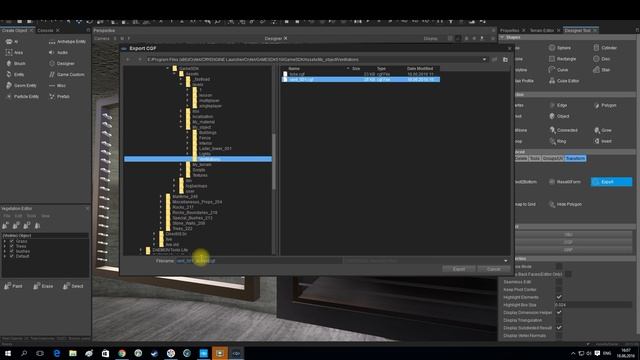Select Game Custom object type
Viewport: 640px width, 360px height.
(67, 75)
